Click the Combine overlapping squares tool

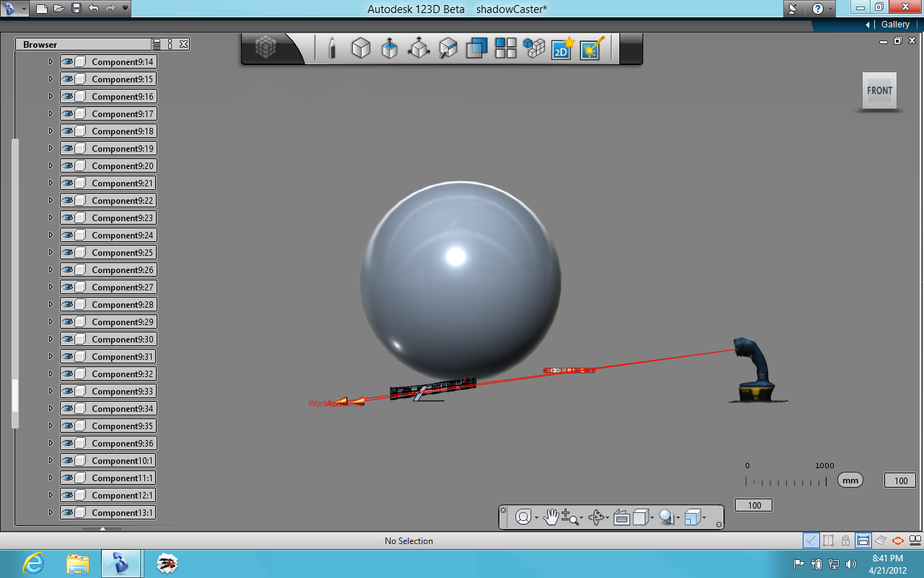(476, 48)
